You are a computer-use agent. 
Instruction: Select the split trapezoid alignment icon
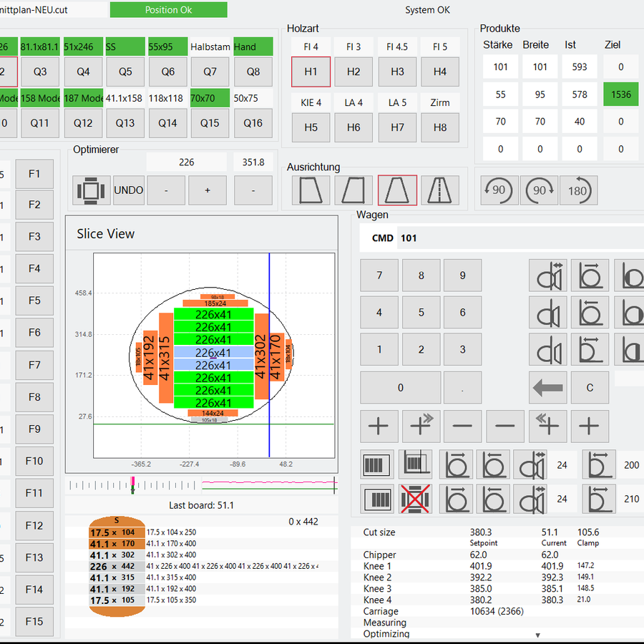click(439, 190)
